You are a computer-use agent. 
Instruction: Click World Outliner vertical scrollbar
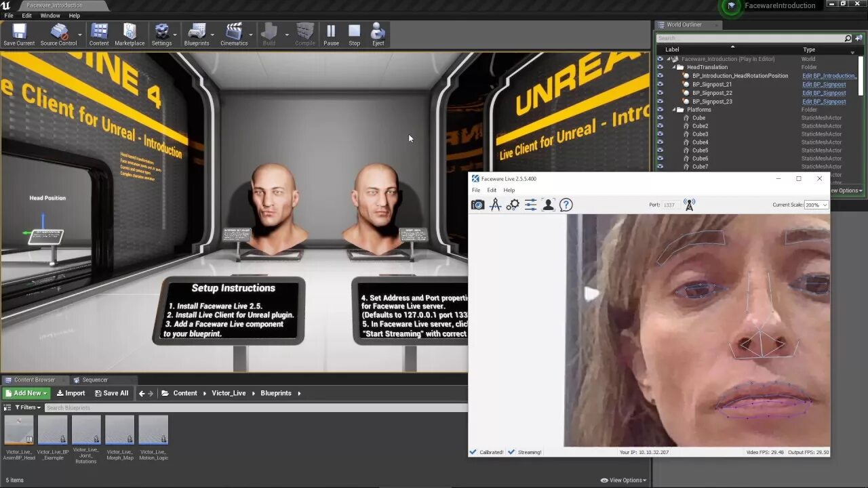click(861, 76)
